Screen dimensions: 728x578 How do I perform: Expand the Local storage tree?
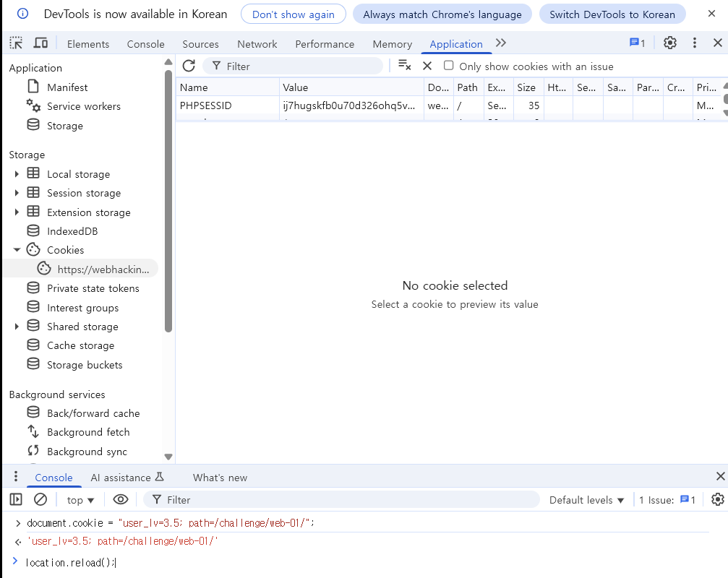pyautogui.click(x=17, y=174)
